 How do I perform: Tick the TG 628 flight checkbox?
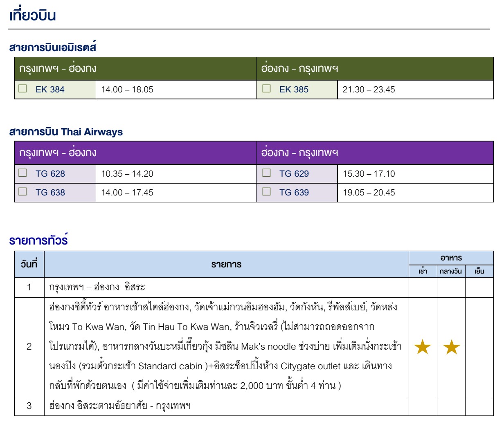click(23, 173)
